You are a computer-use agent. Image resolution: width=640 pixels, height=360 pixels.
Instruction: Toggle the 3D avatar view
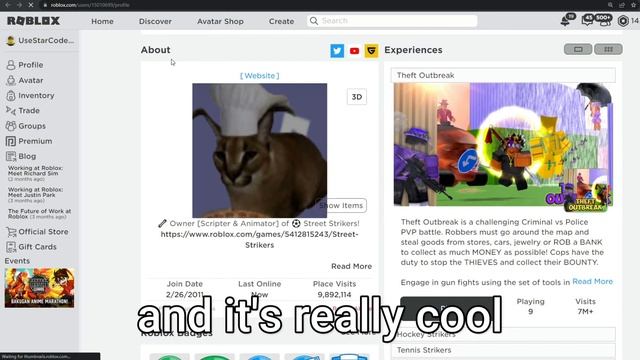tap(357, 97)
